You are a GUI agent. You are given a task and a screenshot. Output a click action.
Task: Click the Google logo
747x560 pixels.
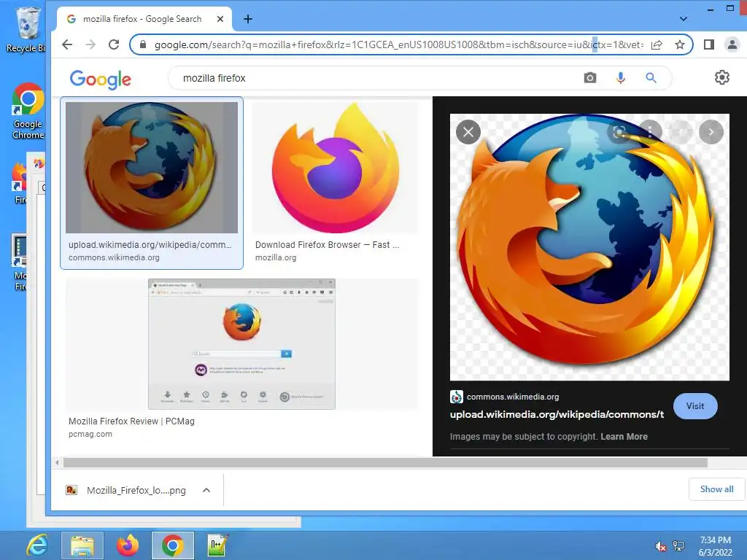click(x=100, y=79)
